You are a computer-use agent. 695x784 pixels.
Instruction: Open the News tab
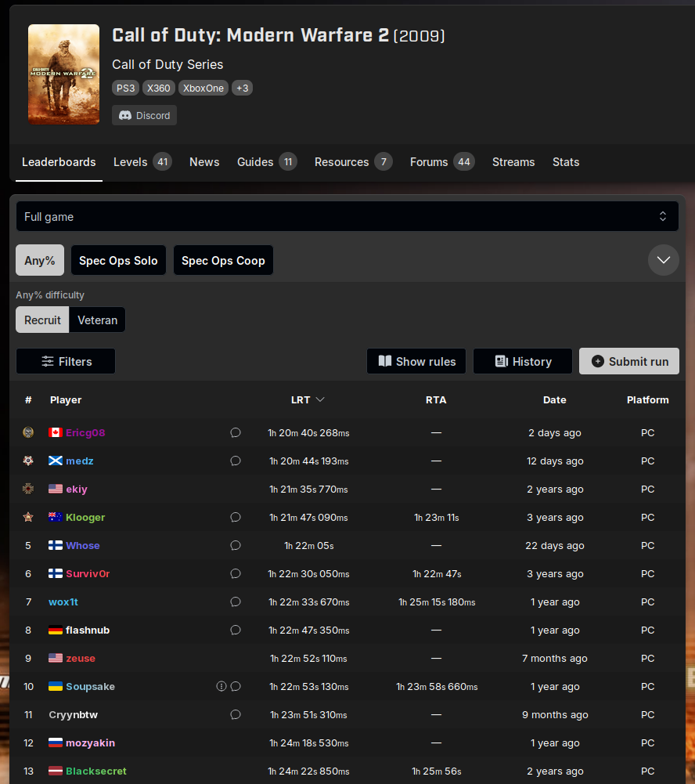204,162
